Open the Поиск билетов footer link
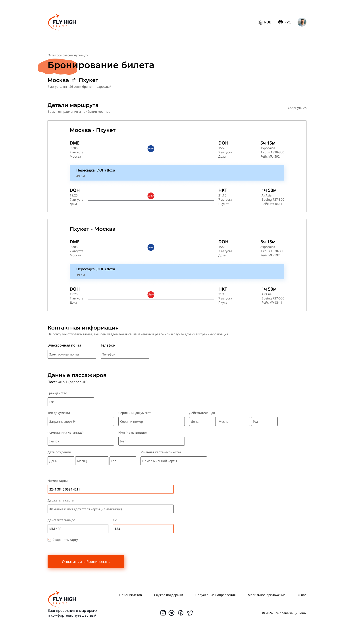 [131, 595]
